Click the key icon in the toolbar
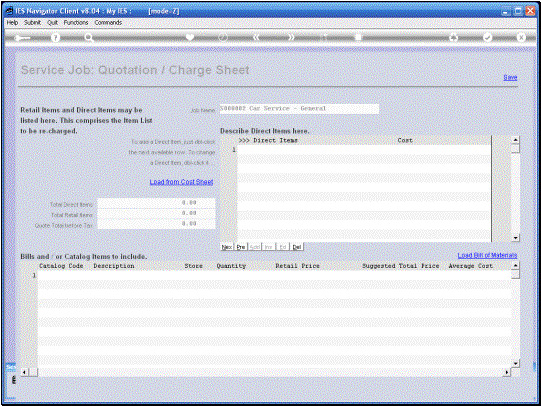Image resolution: width=541 pixels, height=406 pixels. [22, 38]
